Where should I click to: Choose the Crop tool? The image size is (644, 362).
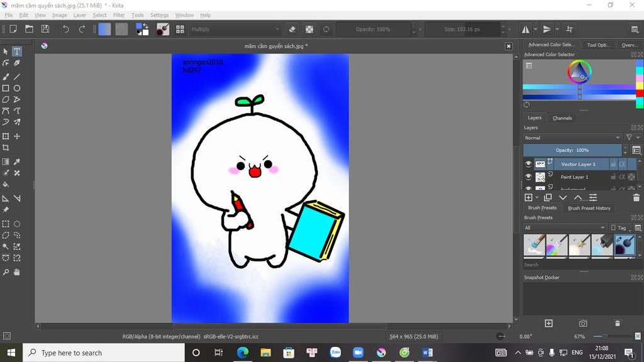tap(5, 148)
